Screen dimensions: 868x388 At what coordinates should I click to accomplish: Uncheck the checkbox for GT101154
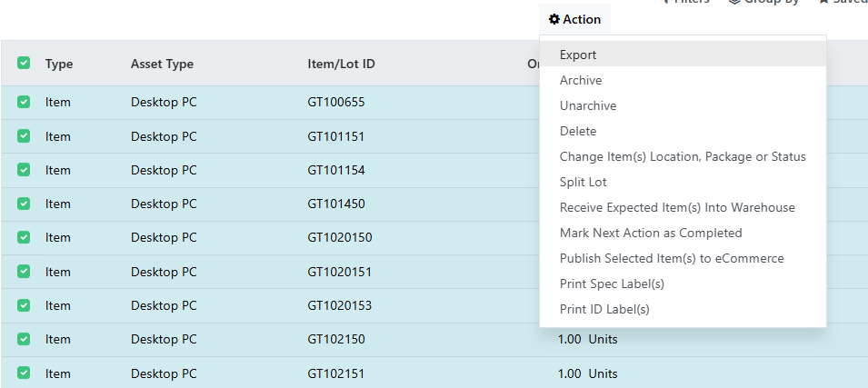click(24, 170)
